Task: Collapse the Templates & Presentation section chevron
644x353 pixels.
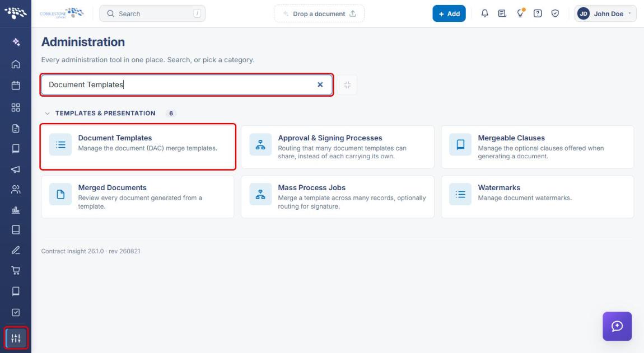Action: tap(47, 114)
